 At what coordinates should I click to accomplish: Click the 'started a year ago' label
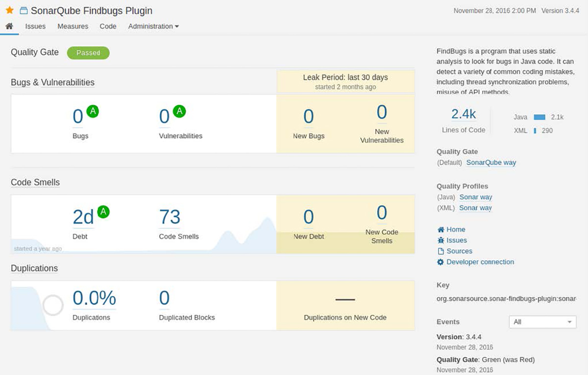click(x=38, y=249)
